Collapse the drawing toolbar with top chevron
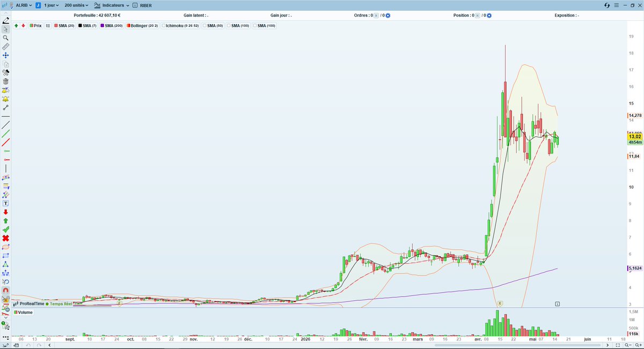This screenshot has height=349, width=644. click(6, 13)
